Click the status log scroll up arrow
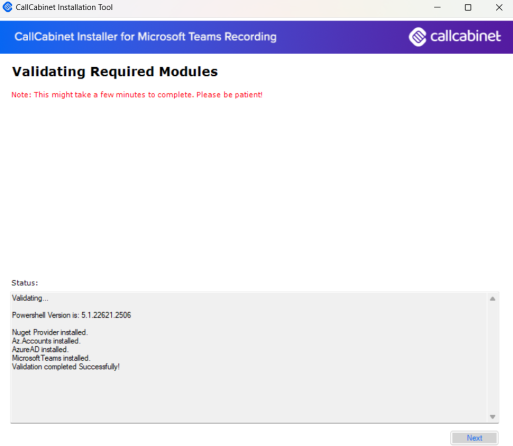Screen dimensions: 513x446 (492, 299)
